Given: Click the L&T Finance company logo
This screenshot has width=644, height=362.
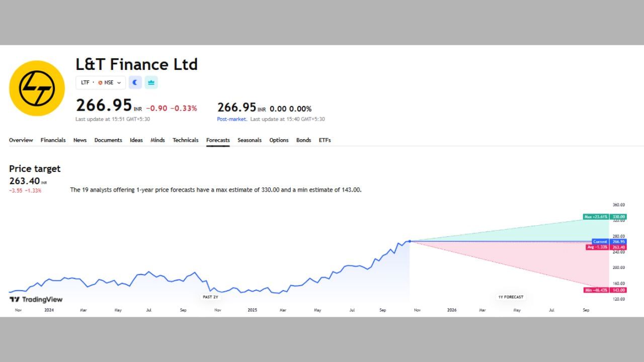Looking at the screenshot, I should point(37,87).
